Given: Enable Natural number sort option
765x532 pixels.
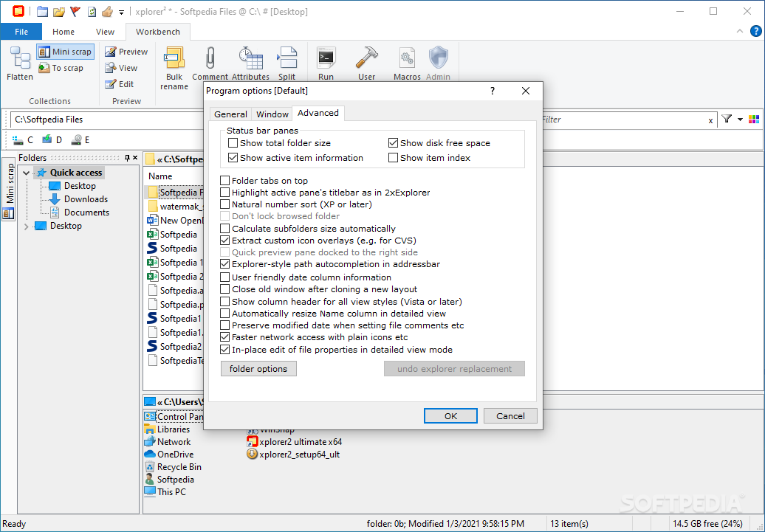Looking at the screenshot, I should click(225, 204).
